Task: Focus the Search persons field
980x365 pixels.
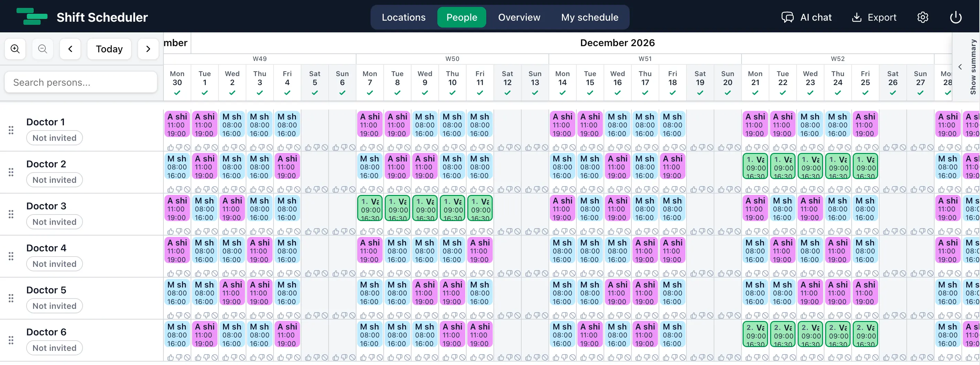Action: coord(81,82)
